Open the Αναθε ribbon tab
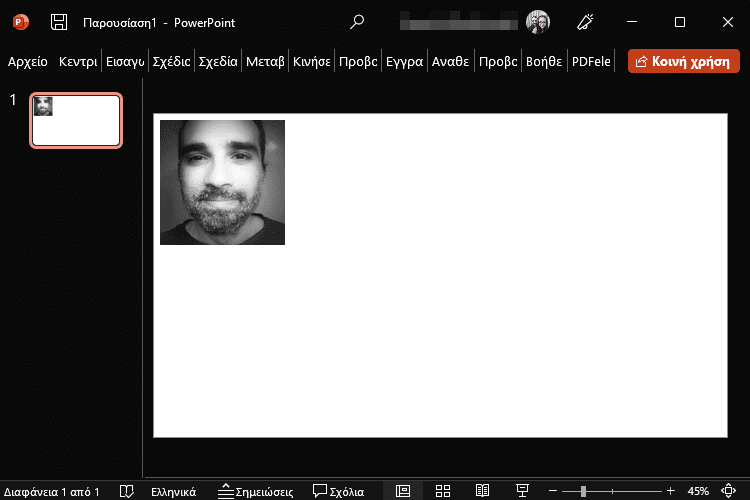Image resolution: width=750 pixels, height=500 pixels. pos(451,62)
